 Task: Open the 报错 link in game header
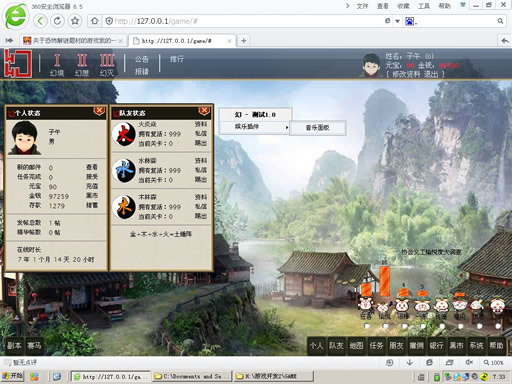[x=142, y=71]
